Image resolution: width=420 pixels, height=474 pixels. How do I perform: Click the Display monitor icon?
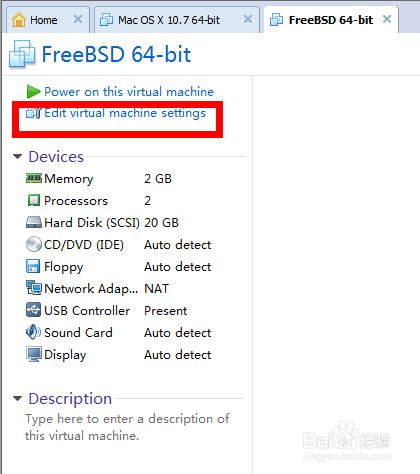(x=34, y=354)
